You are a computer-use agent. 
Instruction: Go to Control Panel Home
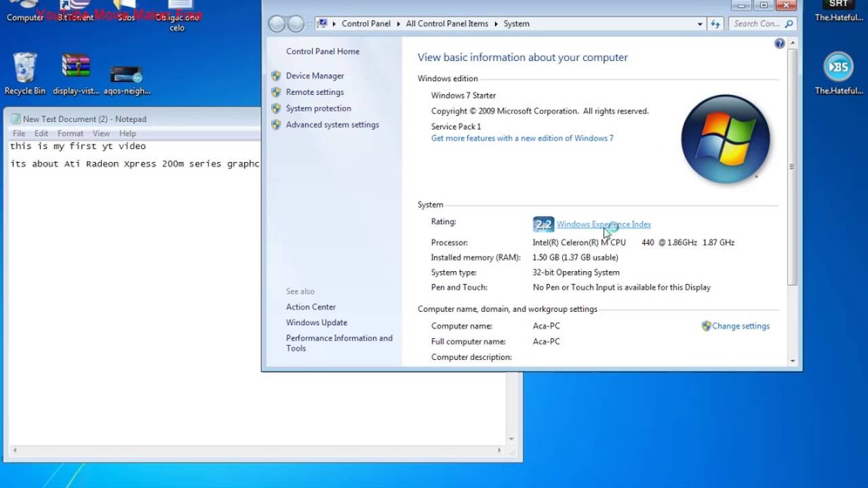point(323,52)
